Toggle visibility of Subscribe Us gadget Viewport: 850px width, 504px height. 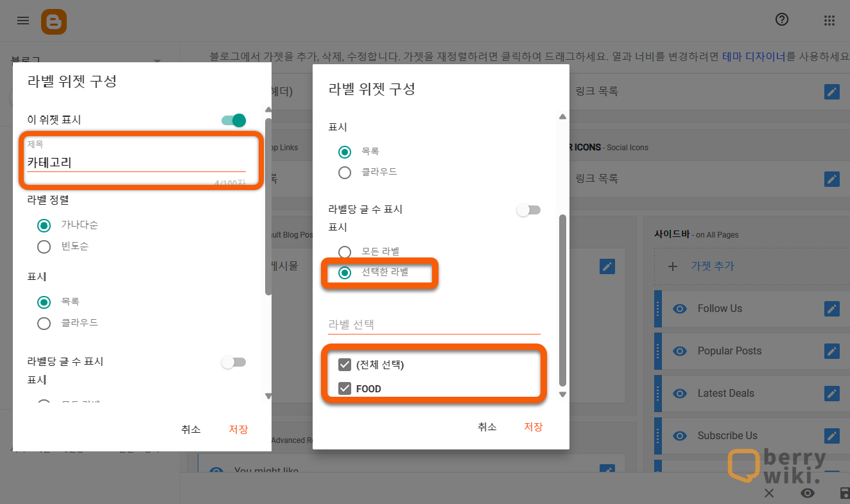pos(679,436)
